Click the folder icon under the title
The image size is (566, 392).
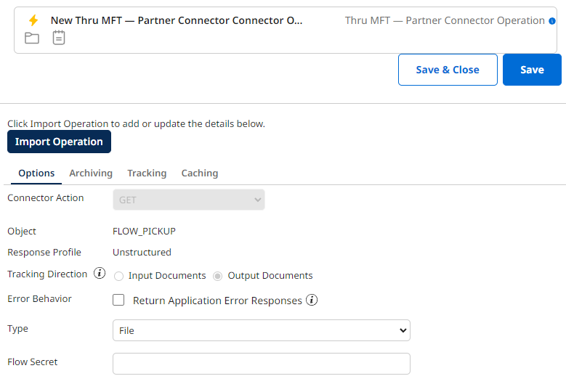32,38
